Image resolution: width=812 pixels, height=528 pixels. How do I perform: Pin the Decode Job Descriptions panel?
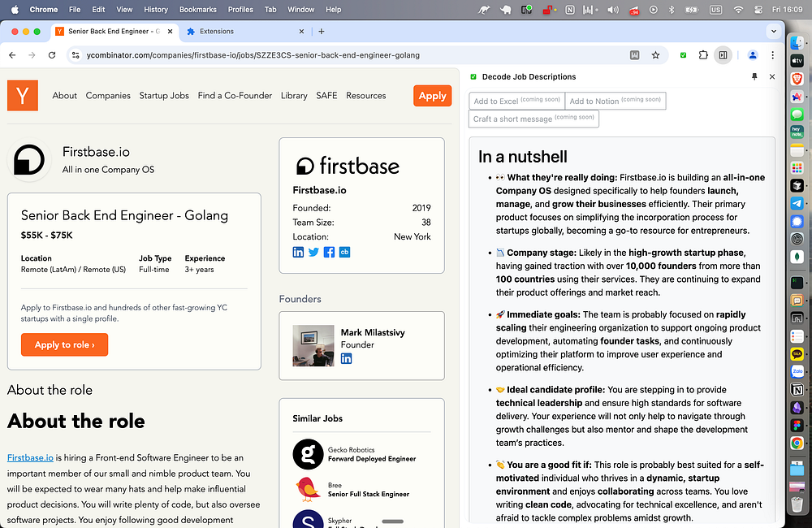(x=754, y=76)
